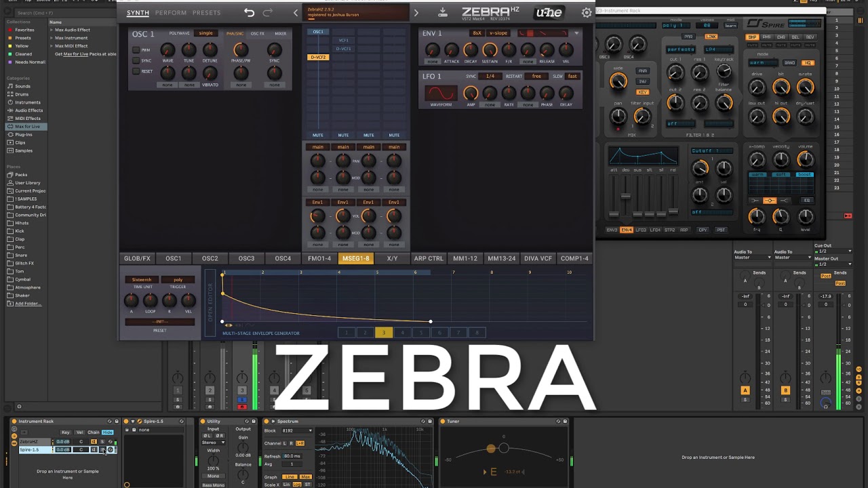Switch to the PRESETS tab in Zebra
868x488 pixels.
[207, 13]
